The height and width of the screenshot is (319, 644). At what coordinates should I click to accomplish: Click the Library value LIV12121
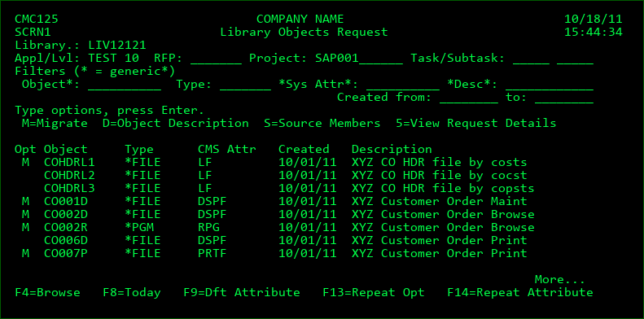coord(117,45)
